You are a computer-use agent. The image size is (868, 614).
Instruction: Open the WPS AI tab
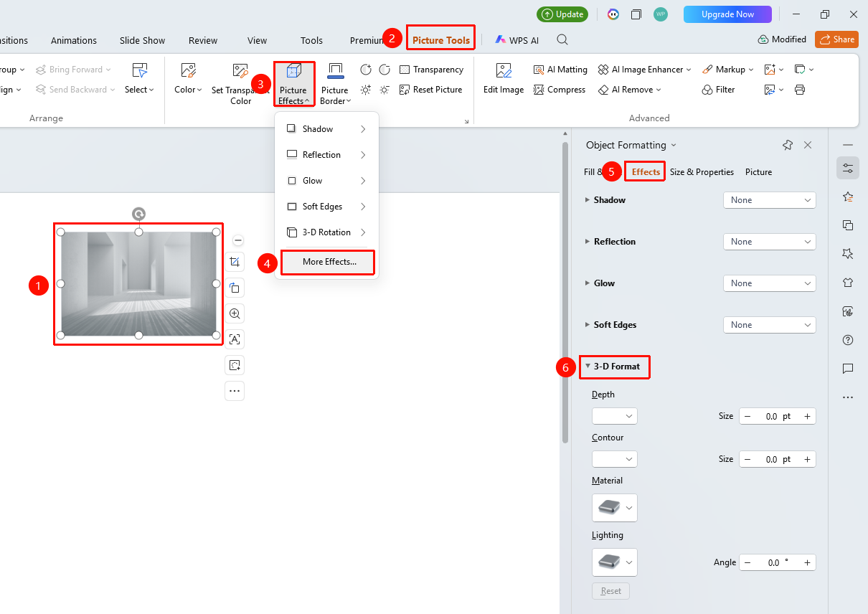(x=516, y=40)
